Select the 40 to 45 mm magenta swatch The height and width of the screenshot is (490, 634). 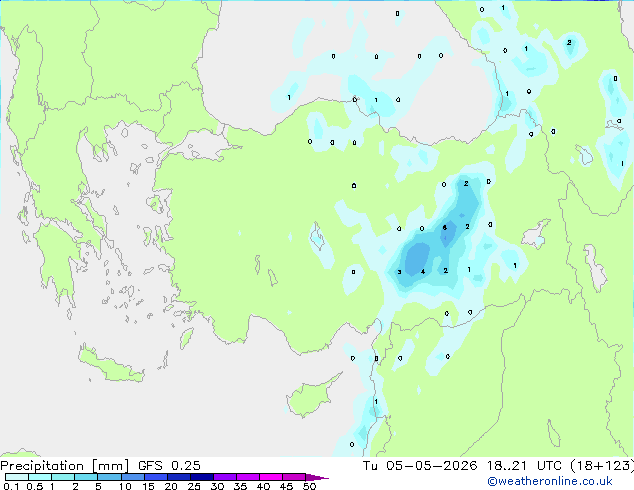pyautogui.click(x=271, y=477)
